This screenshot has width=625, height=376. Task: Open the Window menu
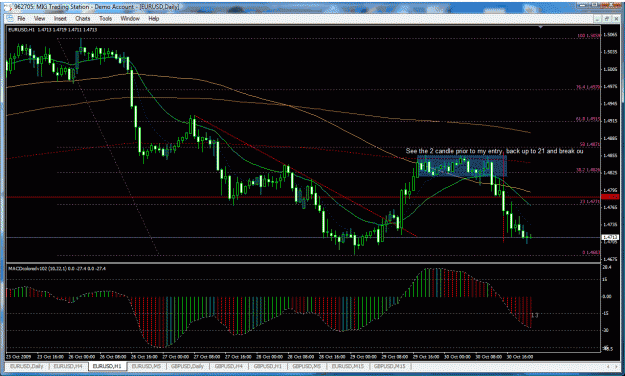[130, 19]
